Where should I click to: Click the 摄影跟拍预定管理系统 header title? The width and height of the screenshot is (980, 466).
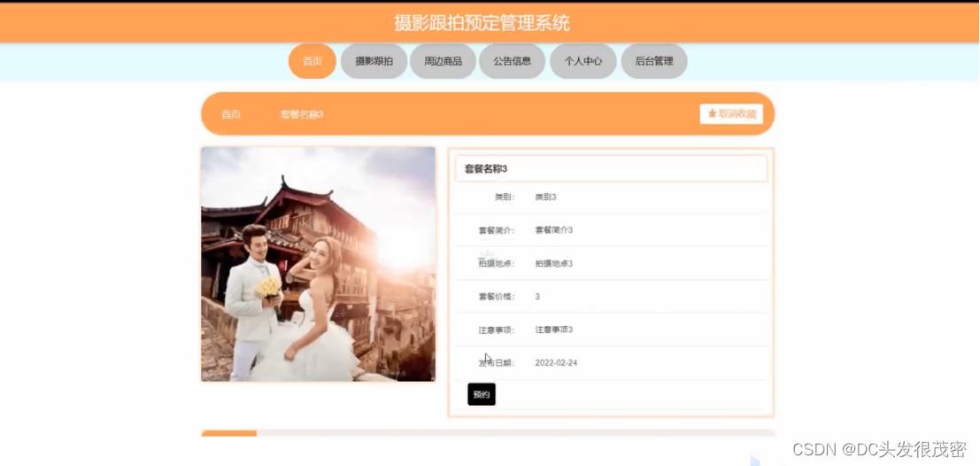point(482,23)
